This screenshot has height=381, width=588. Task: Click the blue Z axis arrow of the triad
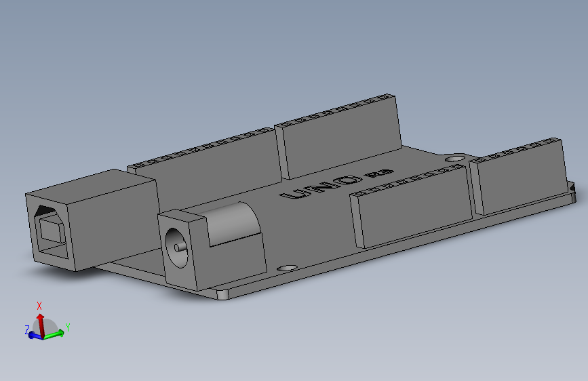[x=35, y=336]
